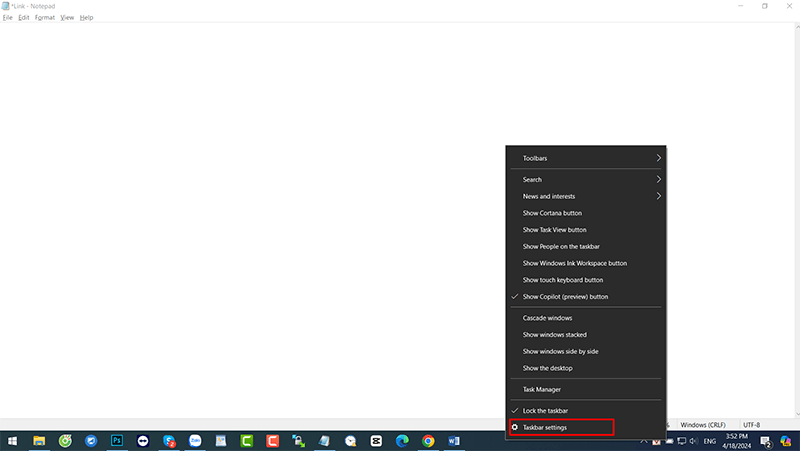Uncheck Show Copilot (preview) button
Screen dimensions: 800x451
(x=586, y=296)
